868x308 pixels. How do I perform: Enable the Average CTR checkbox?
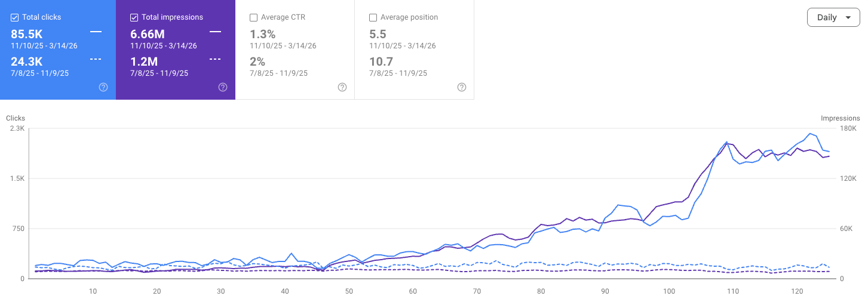click(x=254, y=17)
